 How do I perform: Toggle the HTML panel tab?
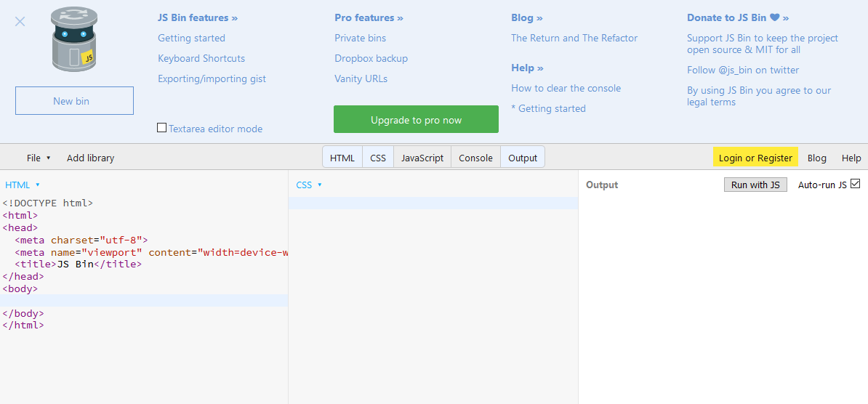342,158
